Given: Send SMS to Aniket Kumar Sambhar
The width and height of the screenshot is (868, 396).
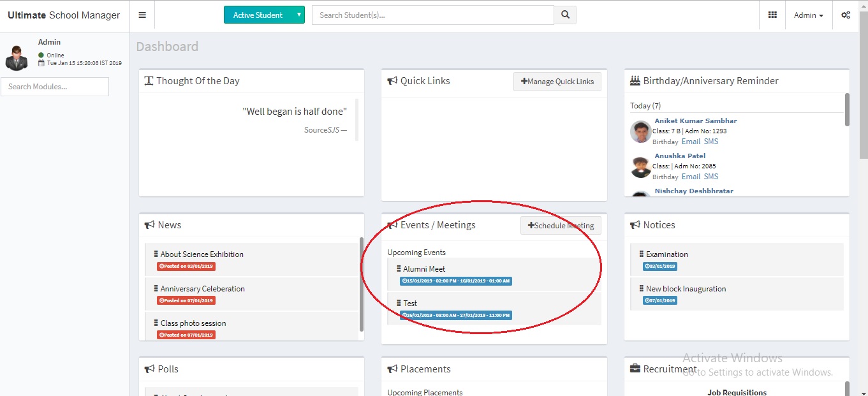Looking at the screenshot, I should [711, 142].
